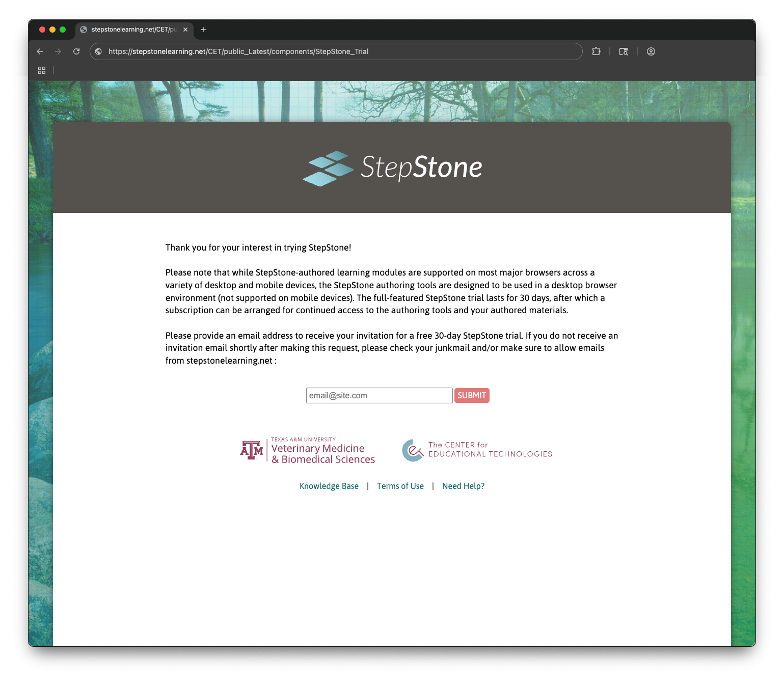Viewport: 784px width, 684px height.
Task: Click the SUBMIT button
Action: (472, 395)
